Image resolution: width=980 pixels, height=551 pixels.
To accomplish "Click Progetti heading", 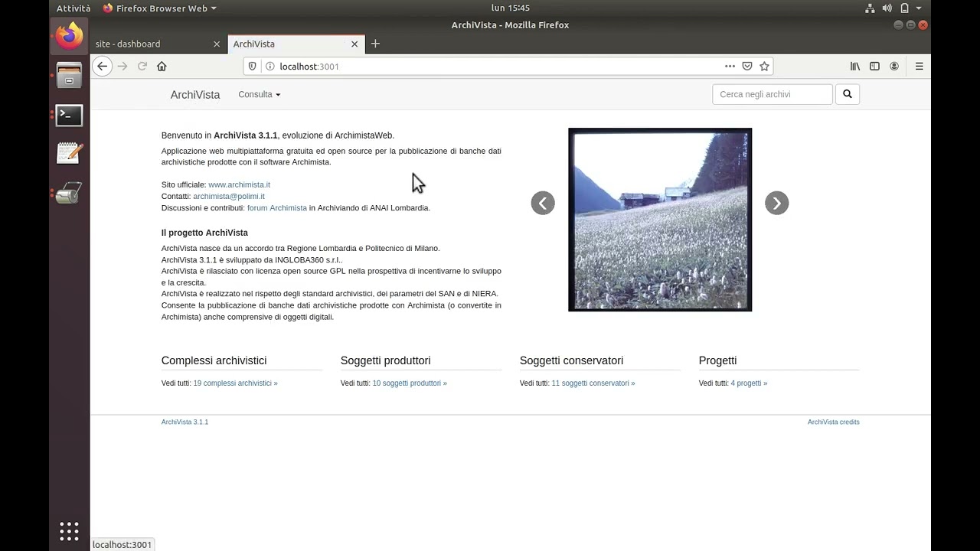I will [x=717, y=360].
